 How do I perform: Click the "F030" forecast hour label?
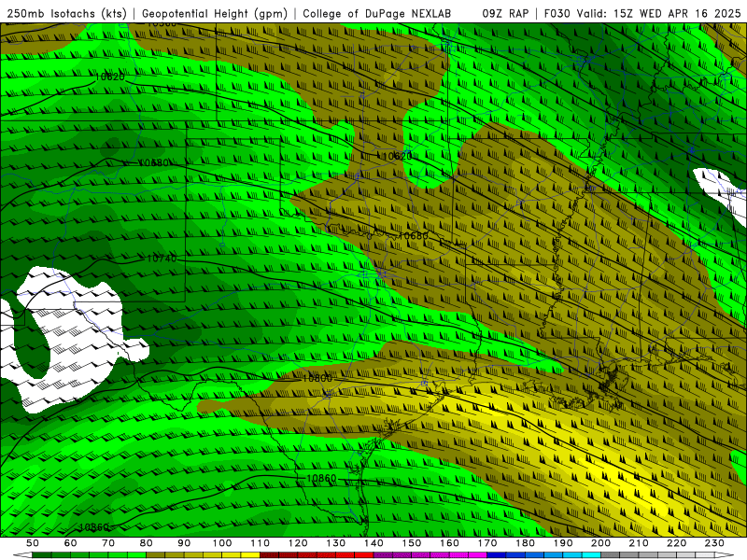pos(557,13)
